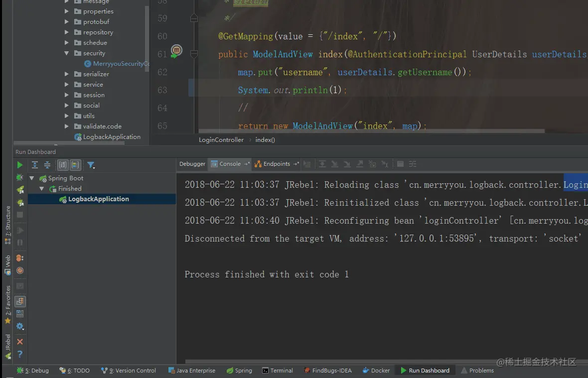
Task: Toggle Mute Breakpoints icon
Action: [20, 270]
